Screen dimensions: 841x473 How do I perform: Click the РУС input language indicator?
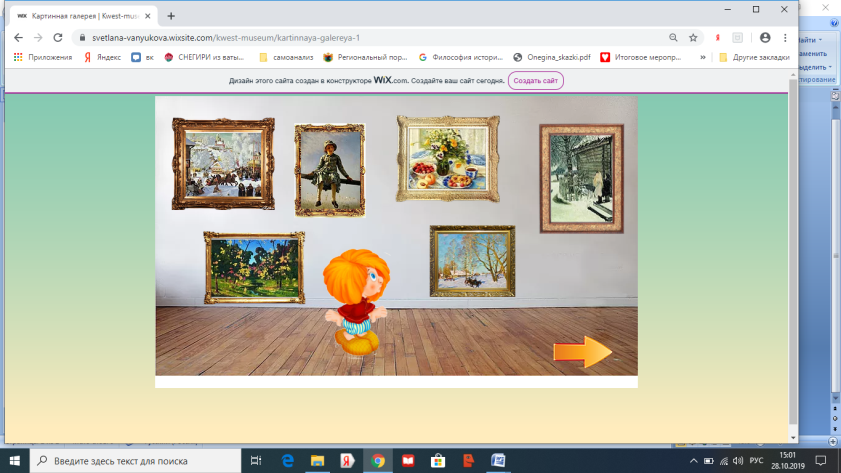(x=756, y=461)
